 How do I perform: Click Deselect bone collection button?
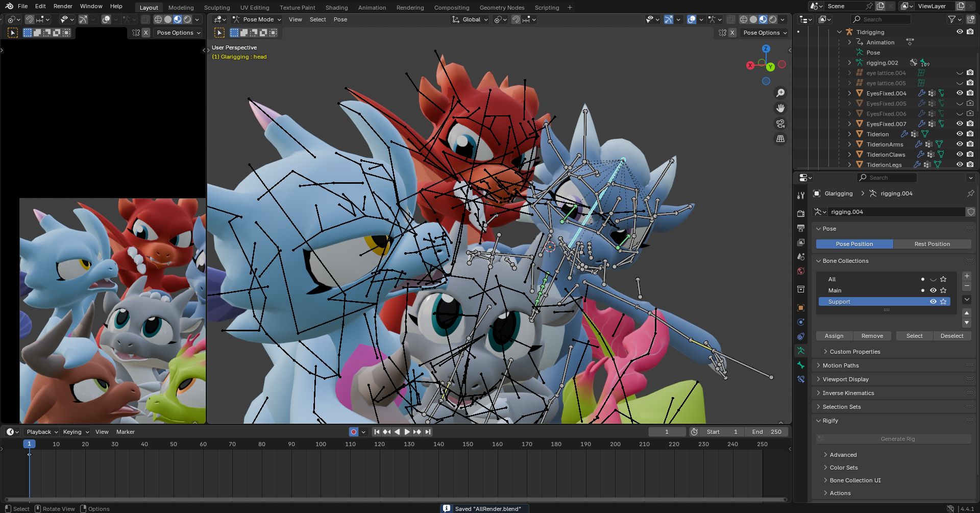coord(952,336)
